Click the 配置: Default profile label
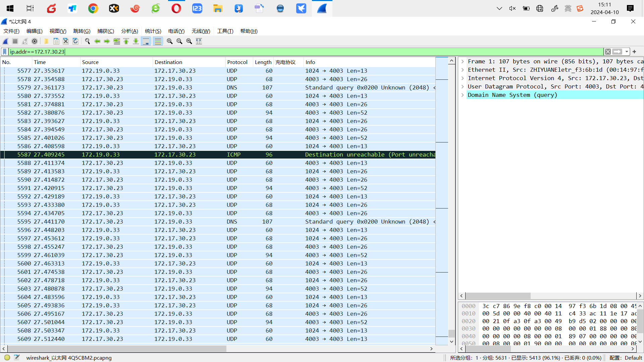The width and height of the screenshot is (644, 362). click(x=626, y=358)
